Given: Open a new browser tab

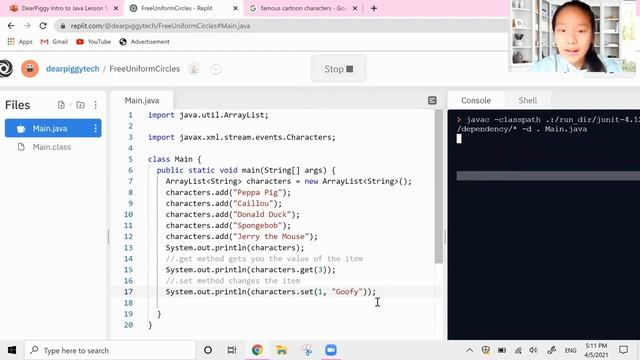Looking at the screenshot, I should [x=374, y=8].
